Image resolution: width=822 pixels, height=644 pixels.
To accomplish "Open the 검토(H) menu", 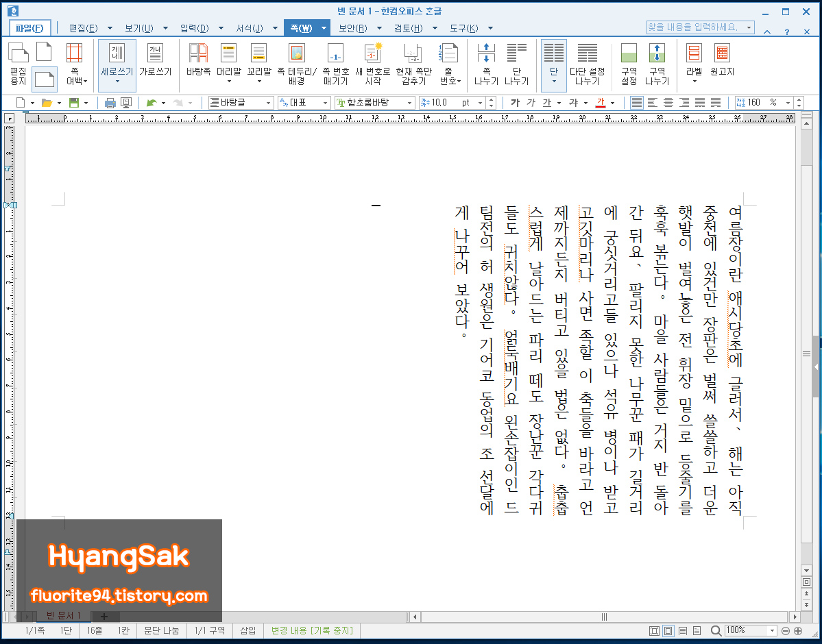I will pos(409,28).
